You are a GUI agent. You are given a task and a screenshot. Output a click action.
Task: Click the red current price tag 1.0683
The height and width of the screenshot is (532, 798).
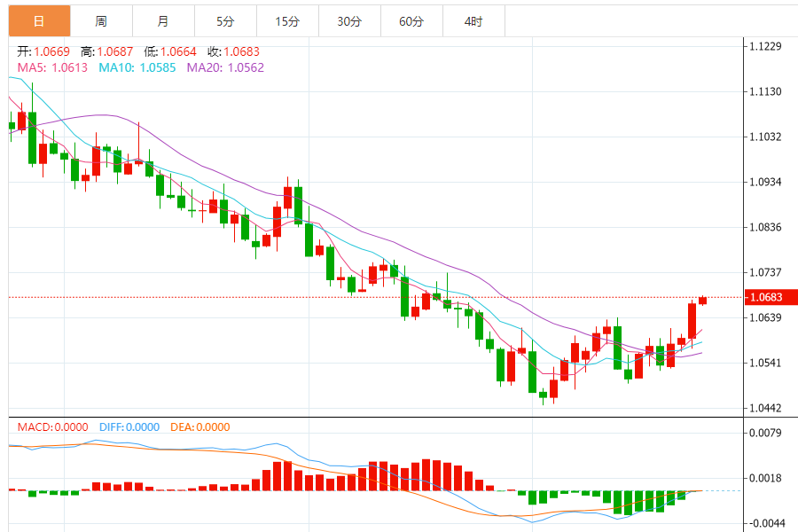(771, 297)
